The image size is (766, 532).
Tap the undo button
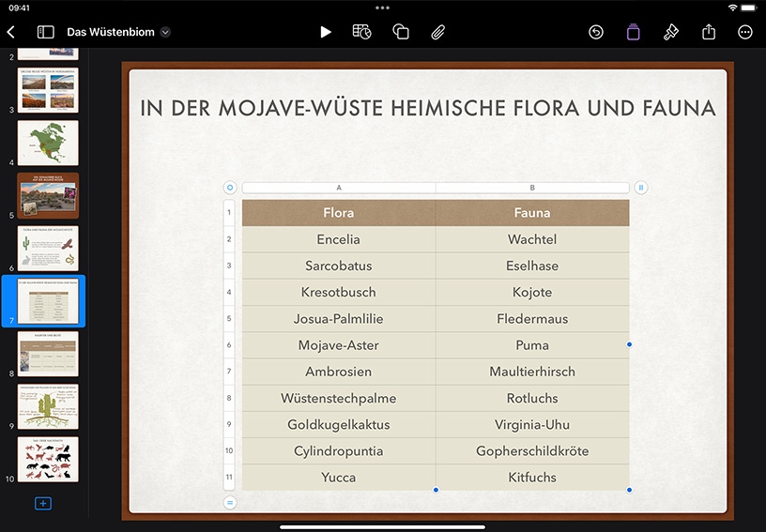tap(595, 32)
